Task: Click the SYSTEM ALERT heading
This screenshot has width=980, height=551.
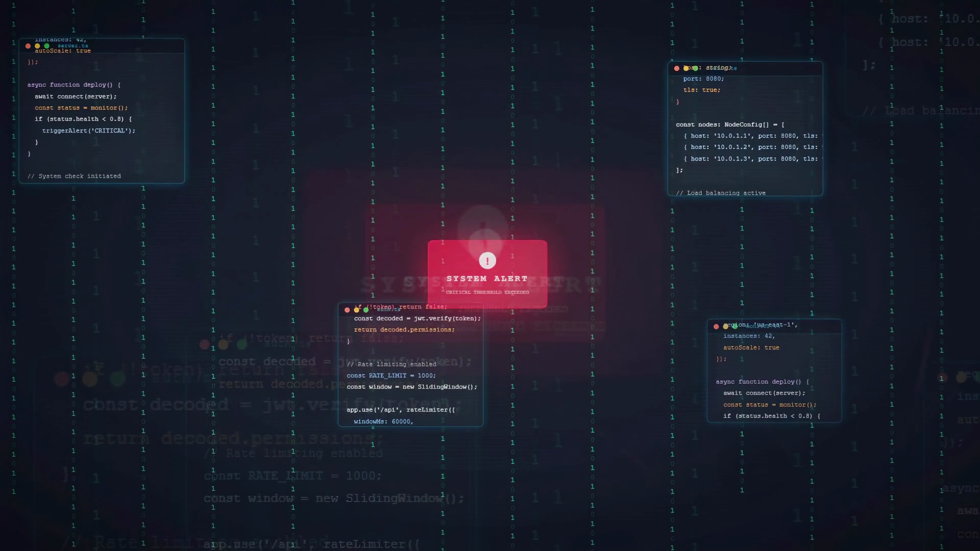Action: click(x=487, y=279)
